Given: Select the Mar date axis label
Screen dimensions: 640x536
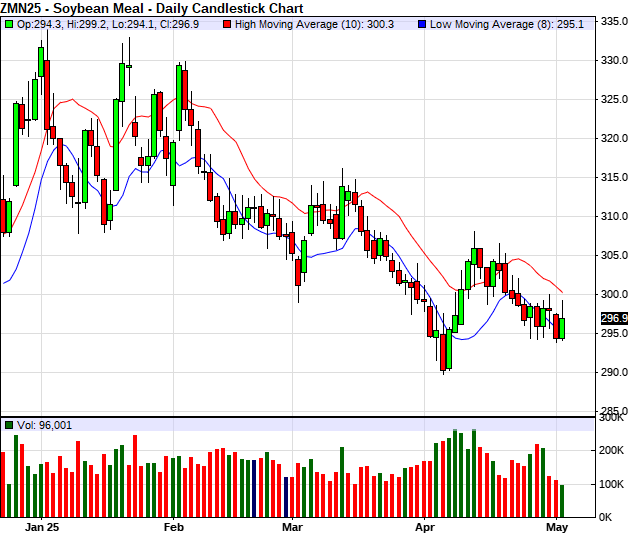Looking at the screenshot, I should coord(292,525).
